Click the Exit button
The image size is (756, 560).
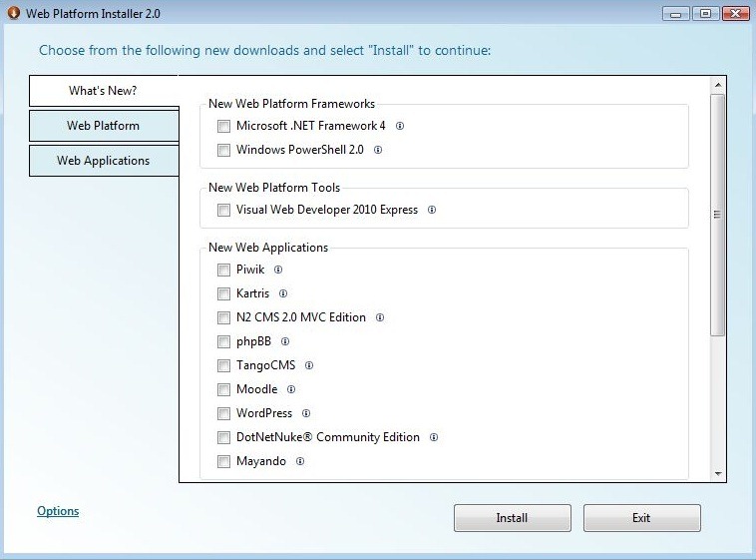tap(641, 518)
